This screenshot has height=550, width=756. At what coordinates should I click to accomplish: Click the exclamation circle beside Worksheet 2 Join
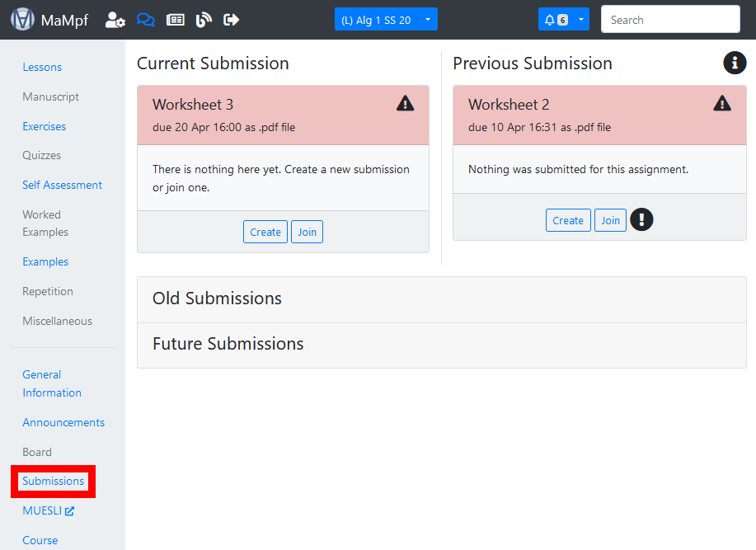(641, 220)
